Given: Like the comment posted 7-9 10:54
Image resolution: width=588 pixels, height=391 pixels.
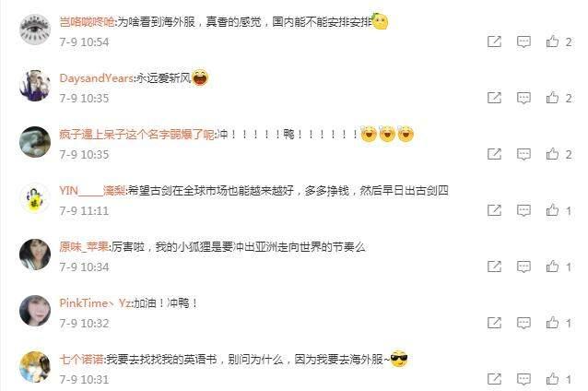Looking at the screenshot, I should tap(552, 41).
